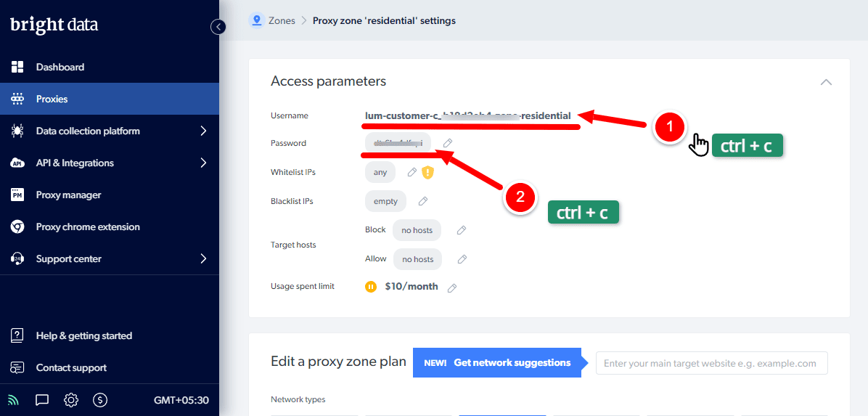Edit the Block target hosts pencil icon

(x=461, y=230)
